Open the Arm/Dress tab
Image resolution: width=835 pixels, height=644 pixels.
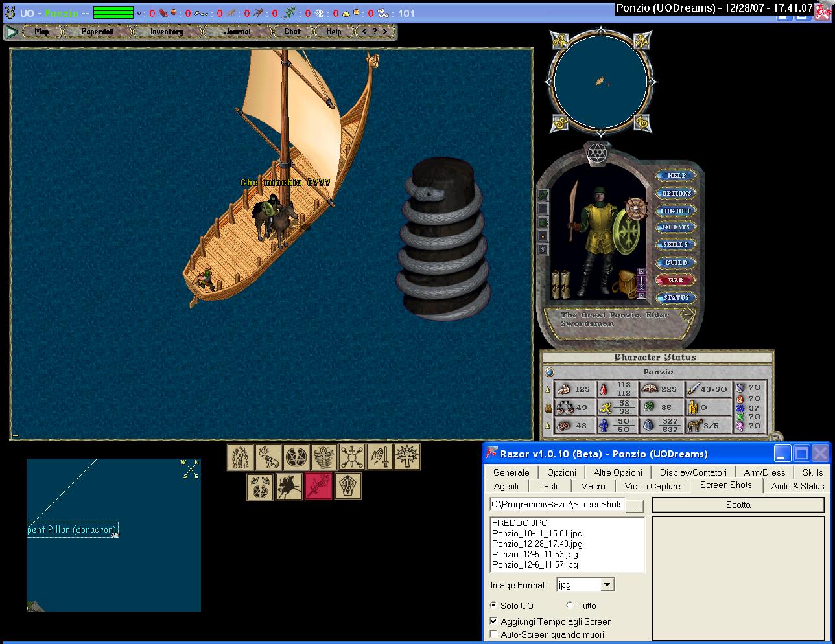[764, 472]
